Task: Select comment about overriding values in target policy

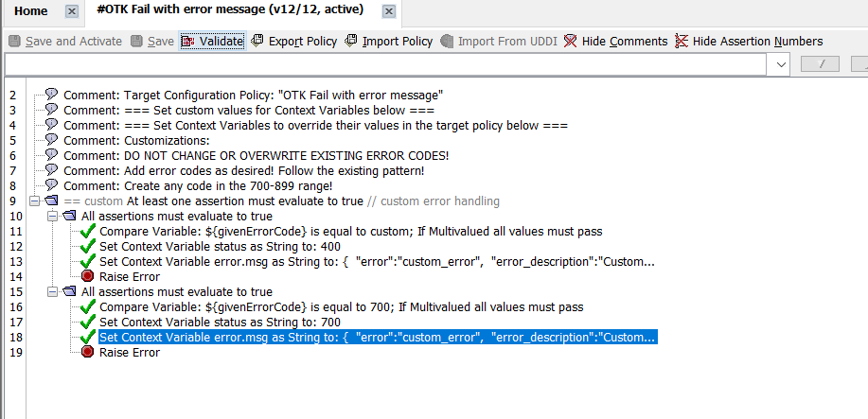Action: click(315, 125)
